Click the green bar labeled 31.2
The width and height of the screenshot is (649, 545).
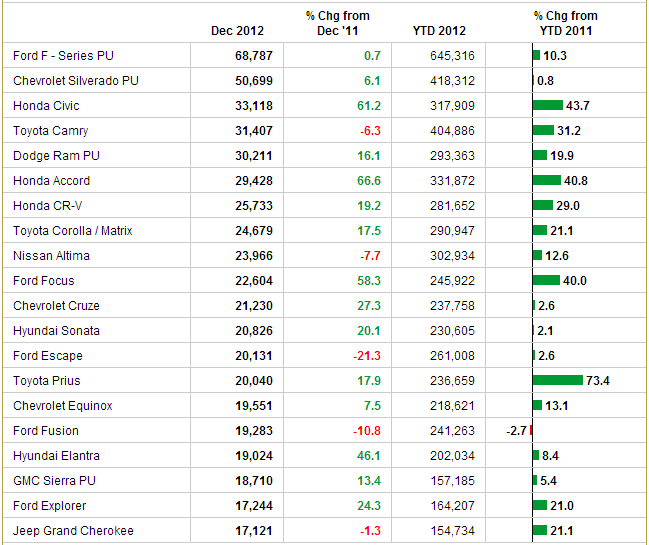(x=543, y=130)
